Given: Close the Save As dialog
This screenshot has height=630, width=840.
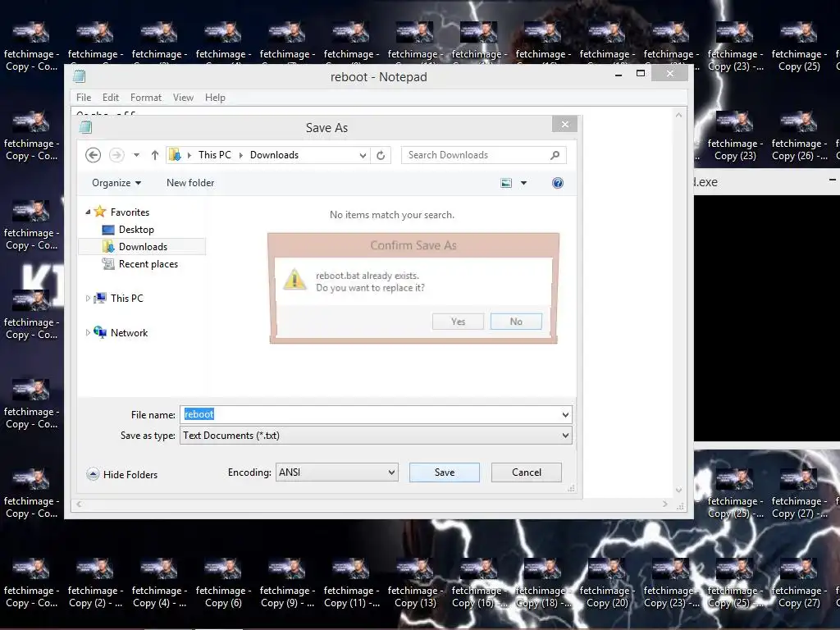Looking at the screenshot, I should point(564,125).
